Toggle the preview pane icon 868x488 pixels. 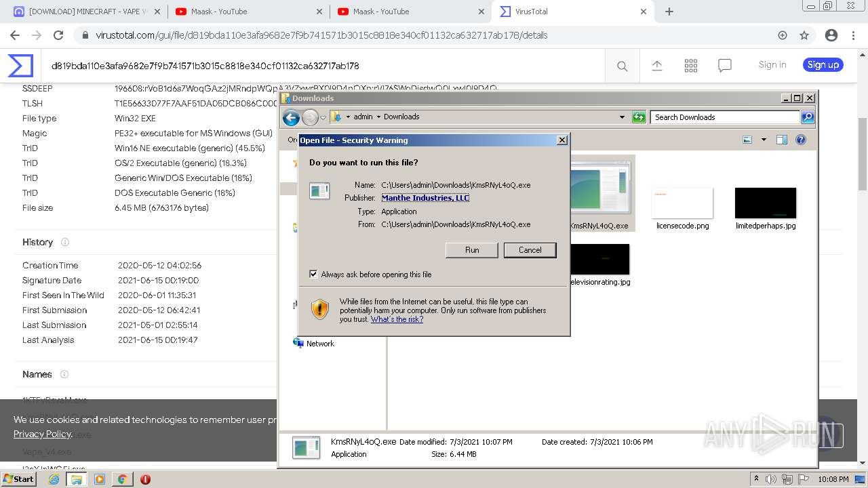tap(782, 140)
